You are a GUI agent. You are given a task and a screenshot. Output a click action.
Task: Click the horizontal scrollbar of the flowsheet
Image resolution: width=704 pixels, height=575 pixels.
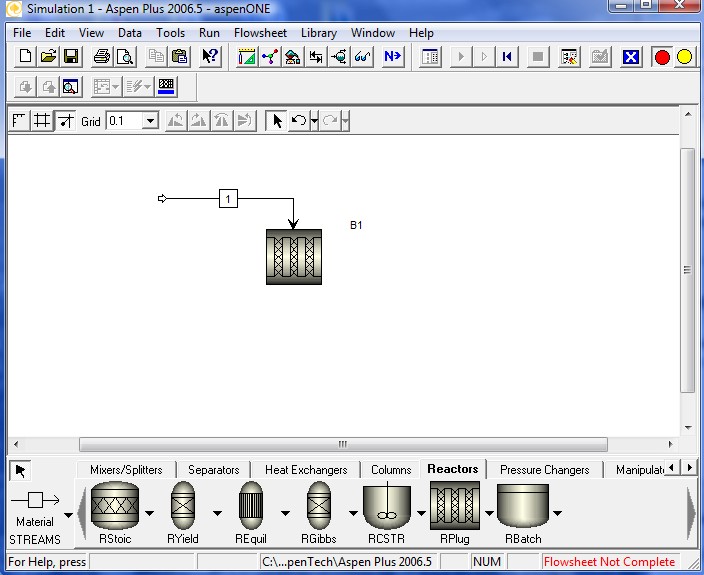(x=343, y=444)
